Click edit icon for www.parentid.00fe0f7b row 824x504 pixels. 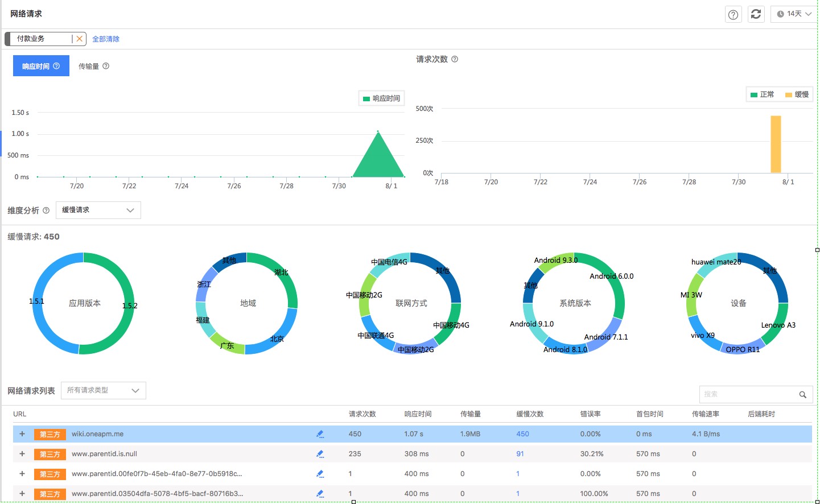point(320,474)
